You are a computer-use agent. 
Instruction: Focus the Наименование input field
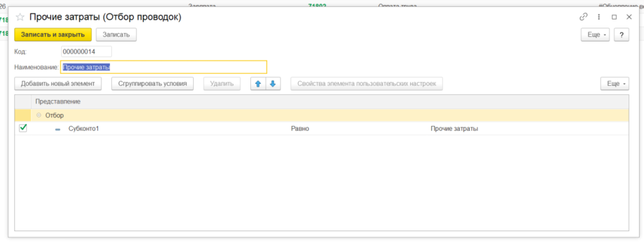pos(164,67)
